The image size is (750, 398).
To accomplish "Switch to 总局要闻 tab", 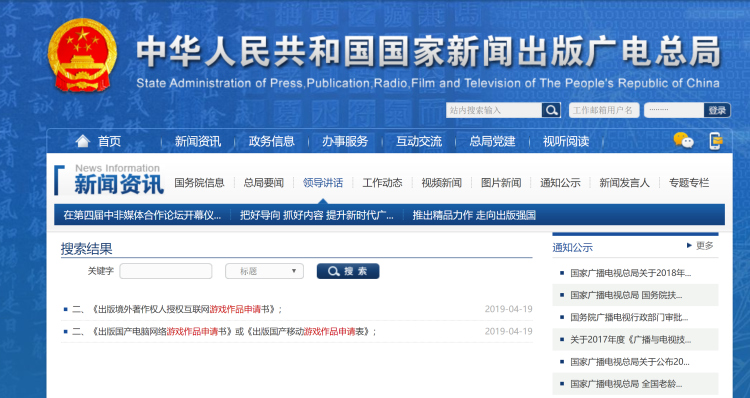I will pyautogui.click(x=264, y=183).
